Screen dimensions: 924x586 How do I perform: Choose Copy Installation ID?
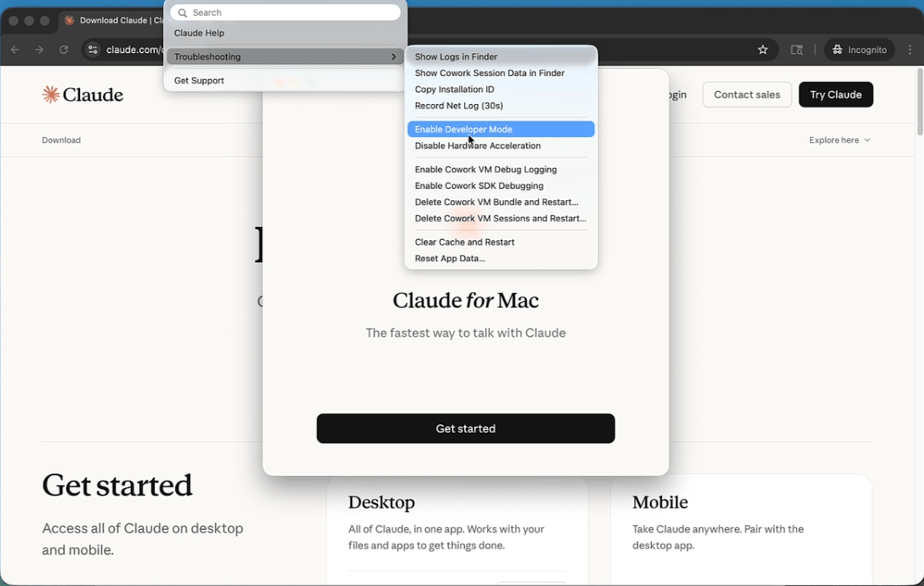click(501, 89)
